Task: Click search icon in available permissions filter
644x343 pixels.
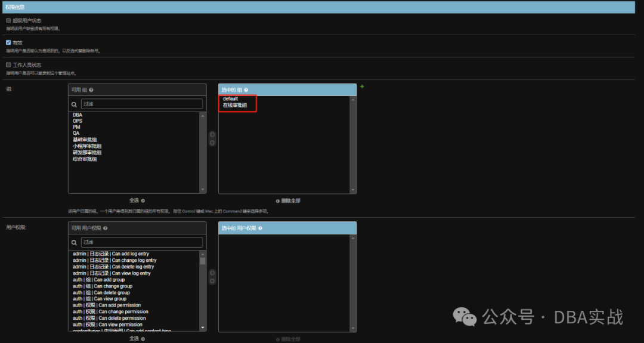Action: click(75, 242)
